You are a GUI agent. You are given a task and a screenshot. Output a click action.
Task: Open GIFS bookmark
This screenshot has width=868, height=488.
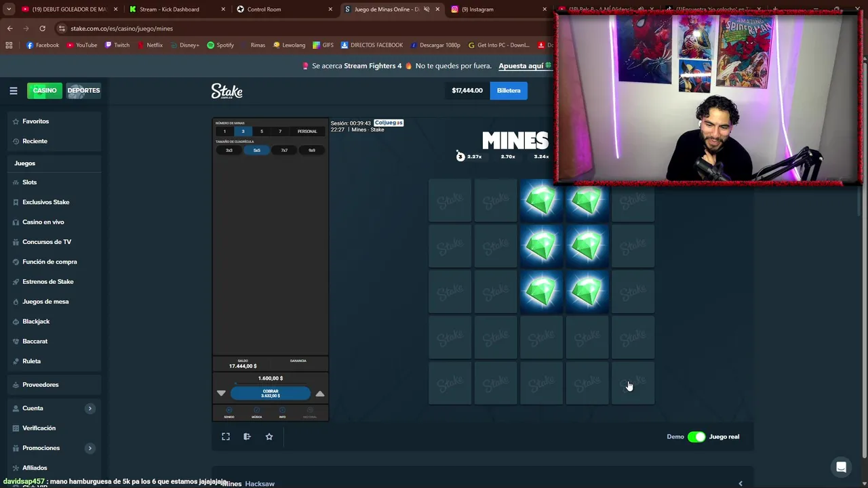pos(323,45)
